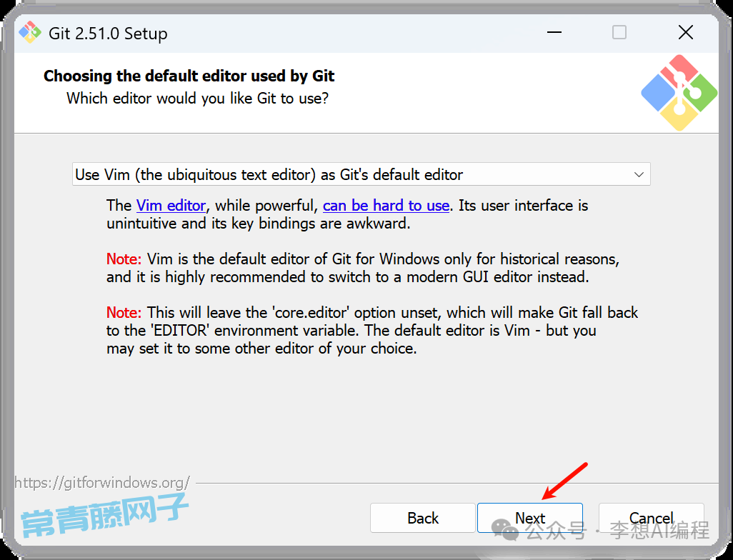Click the blue Chinese watermark logo
Screen dimensions: 733x560
click(104, 514)
